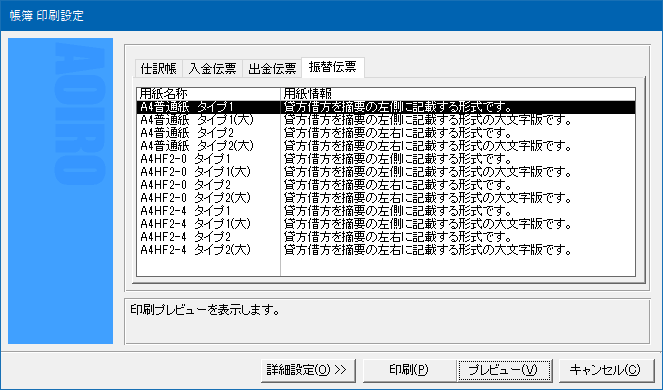This screenshot has height=390, width=663.
Task: Click the 印刷(P) button
Action: [x=409, y=370]
